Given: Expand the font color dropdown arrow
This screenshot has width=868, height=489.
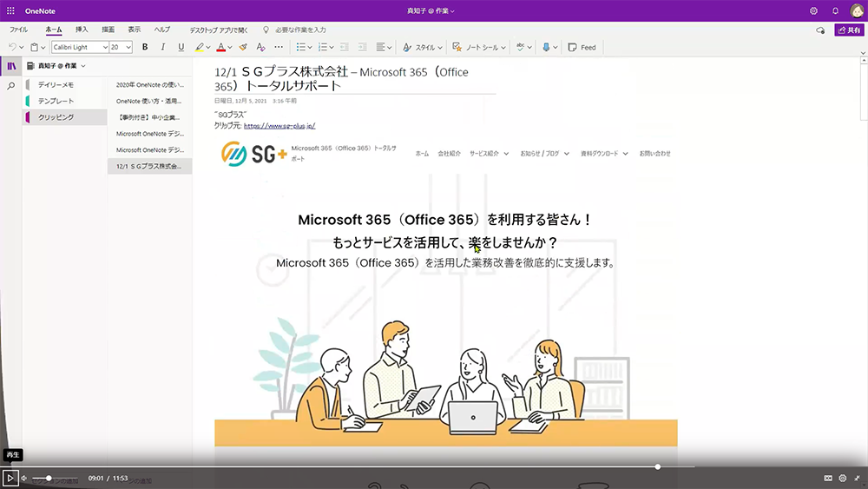Looking at the screenshot, I should (230, 48).
